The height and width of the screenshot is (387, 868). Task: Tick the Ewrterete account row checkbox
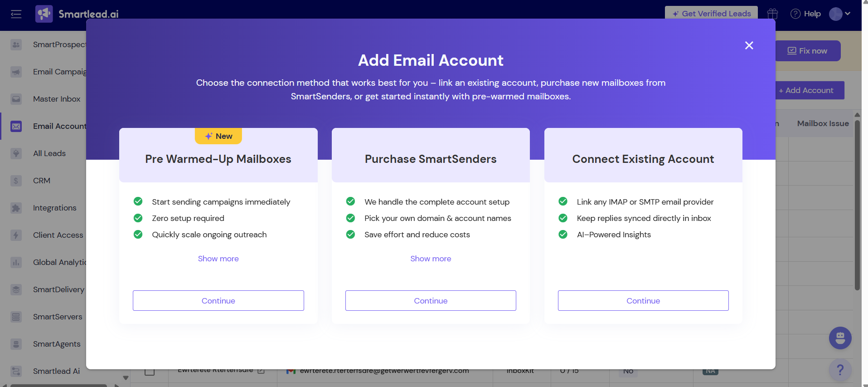150,372
